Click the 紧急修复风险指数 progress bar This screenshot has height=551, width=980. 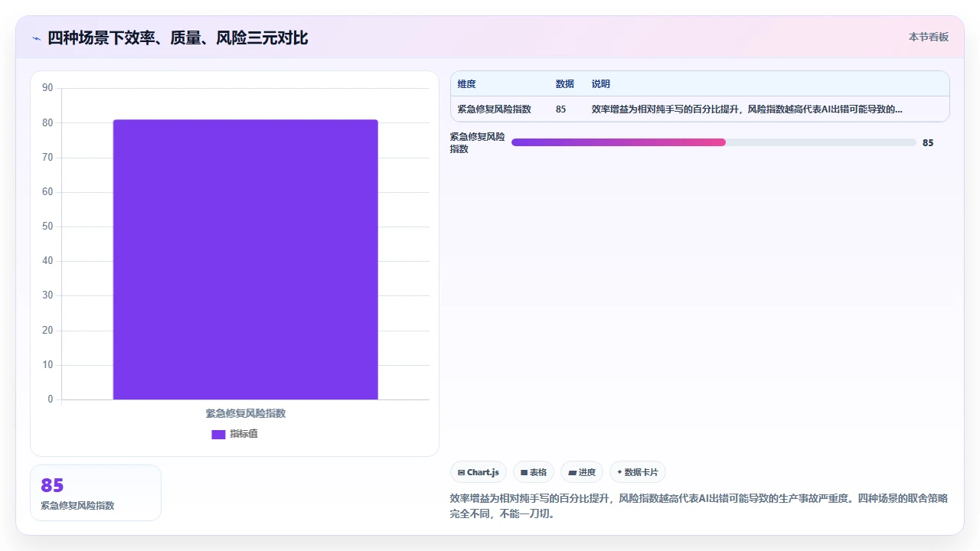click(714, 142)
